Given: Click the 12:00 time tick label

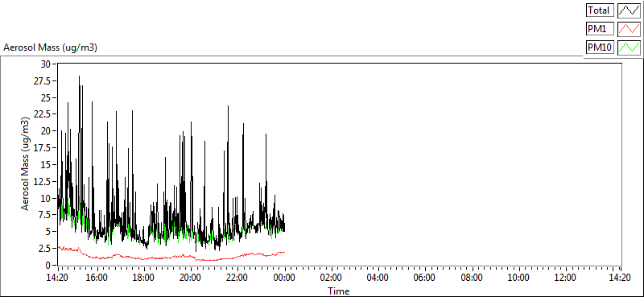Looking at the screenshot, I should pyautogui.click(x=565, y=278).
